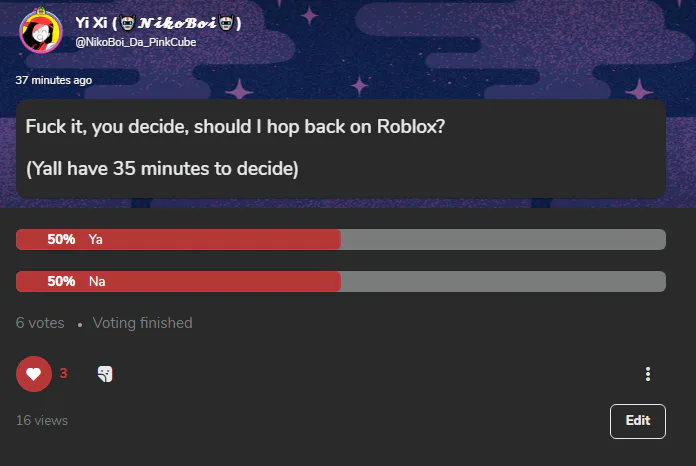Click the 37 minutes ago timestamp

54,80
